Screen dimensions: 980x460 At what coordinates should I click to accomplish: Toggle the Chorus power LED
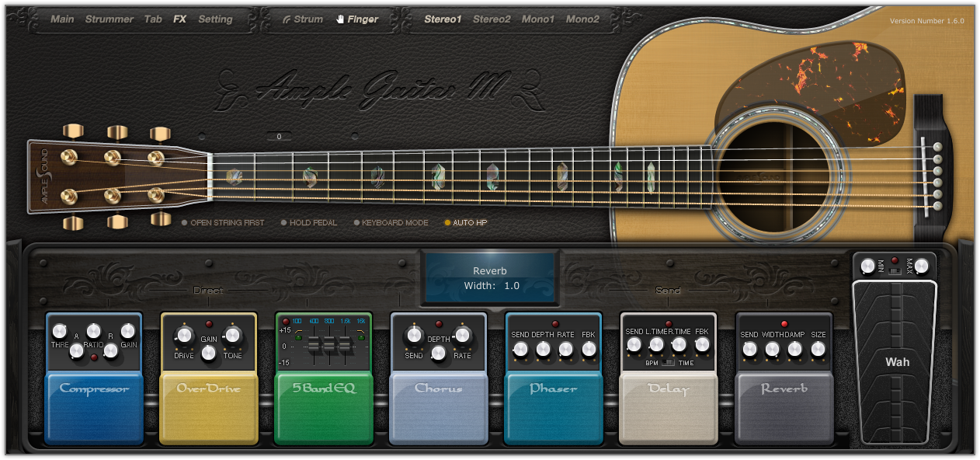tap(439, 324)
